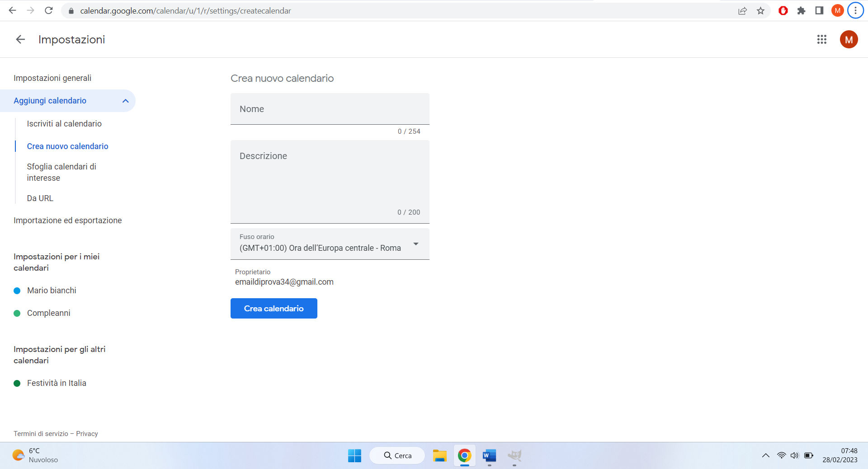Screen dimensions: 868x469
Task: Open the Privacy link at the bottom
Action: point(87,433)
